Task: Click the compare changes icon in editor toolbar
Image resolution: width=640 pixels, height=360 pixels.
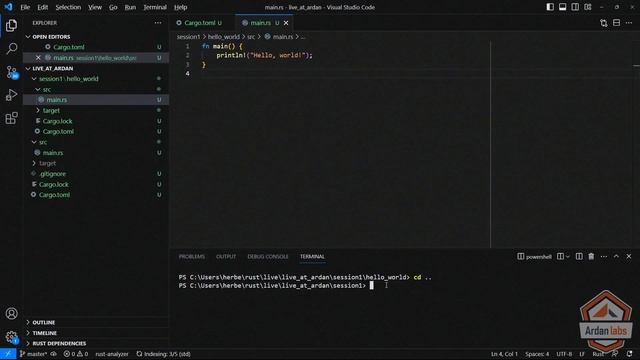Action: [604, 23]
